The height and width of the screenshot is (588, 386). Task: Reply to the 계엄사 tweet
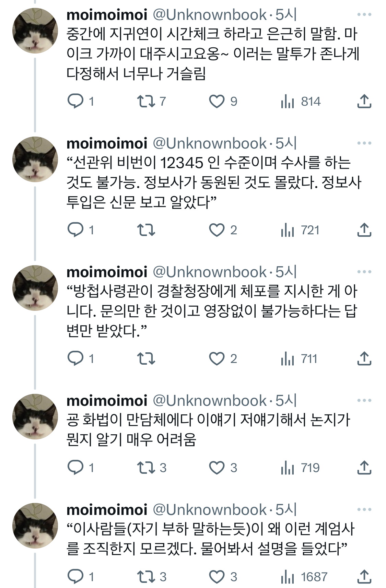pos(75,577)
